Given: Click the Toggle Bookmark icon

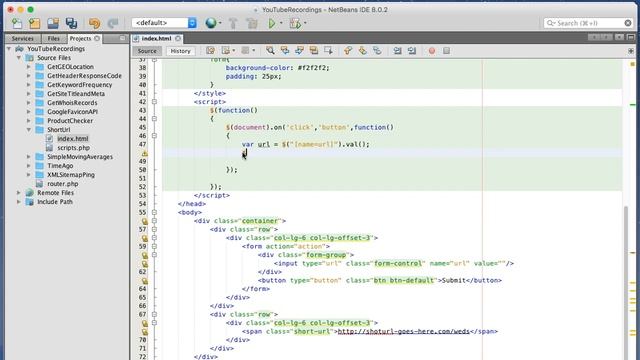Looking at the screenshot, I should (x=377, y=51).
